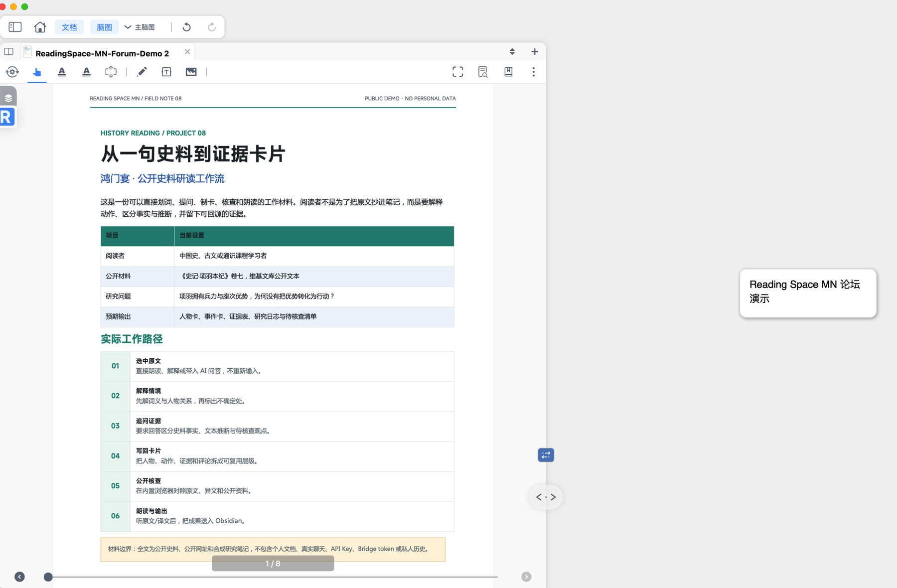This screenshot has height=588, width=897.
Task: Go to the Home screen
Action: [40, 27]
